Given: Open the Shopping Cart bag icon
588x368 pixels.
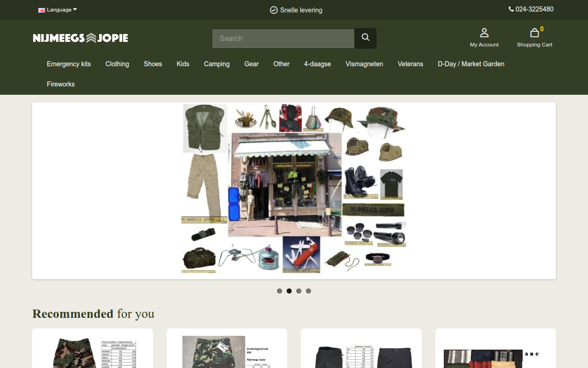Looking at the screenshot, I should point(534,33).
